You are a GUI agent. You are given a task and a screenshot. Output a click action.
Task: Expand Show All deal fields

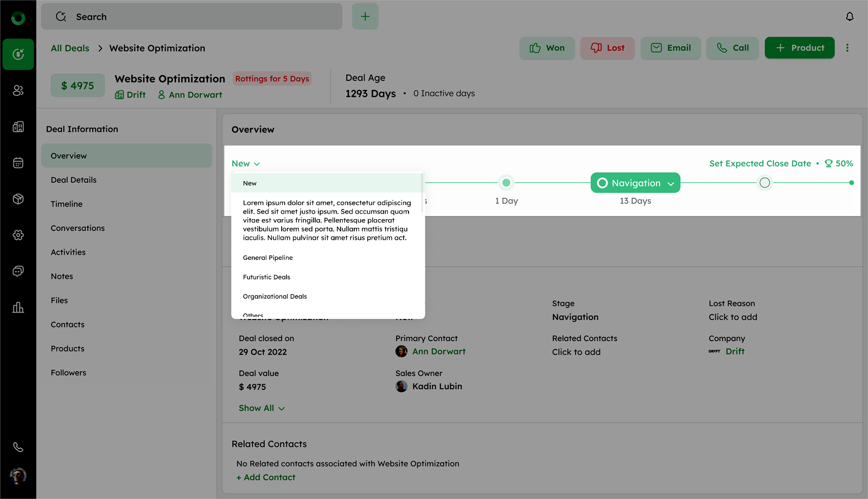click(x=261, y=408)
